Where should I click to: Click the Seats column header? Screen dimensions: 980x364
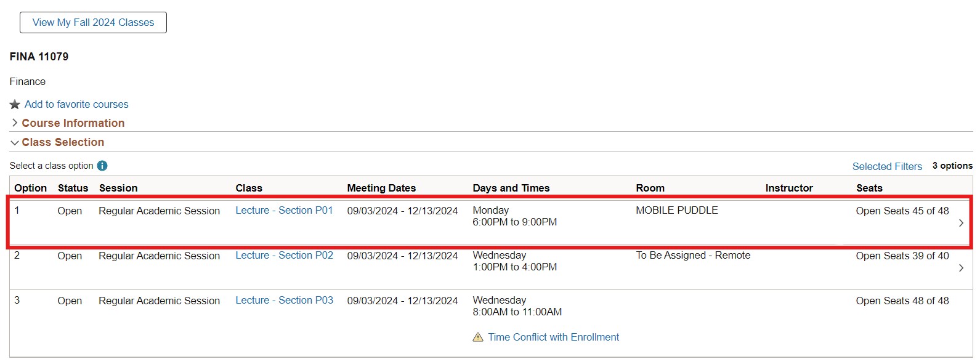(869, 188)
